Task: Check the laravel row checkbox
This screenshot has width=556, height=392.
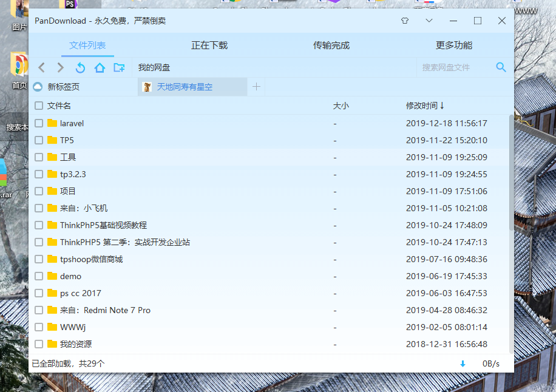Action: click(39, 123)
